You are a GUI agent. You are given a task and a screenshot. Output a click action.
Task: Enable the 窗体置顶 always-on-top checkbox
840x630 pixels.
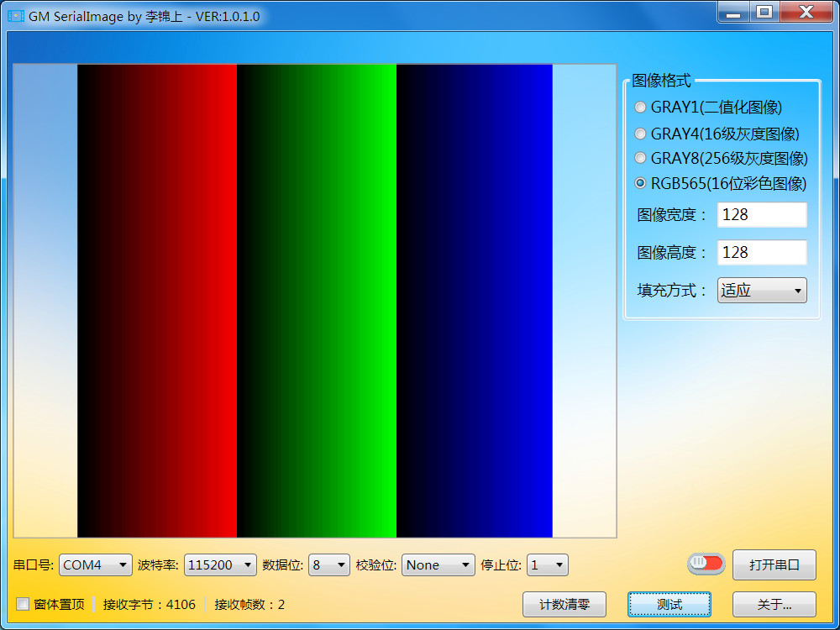click(21, 605)
